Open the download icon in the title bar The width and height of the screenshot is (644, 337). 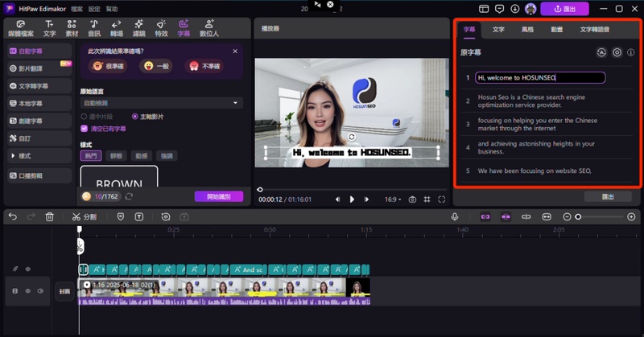[515, 9]
